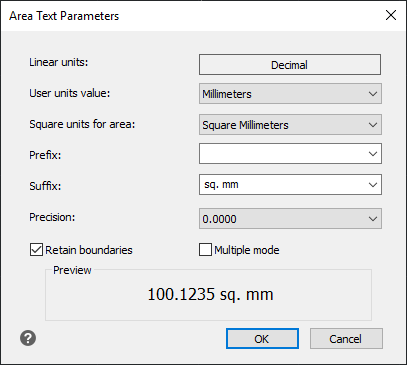Click inside the empty Prefix text field
Image resolution: width=407 pixels, height=365 pixels.
282,154
